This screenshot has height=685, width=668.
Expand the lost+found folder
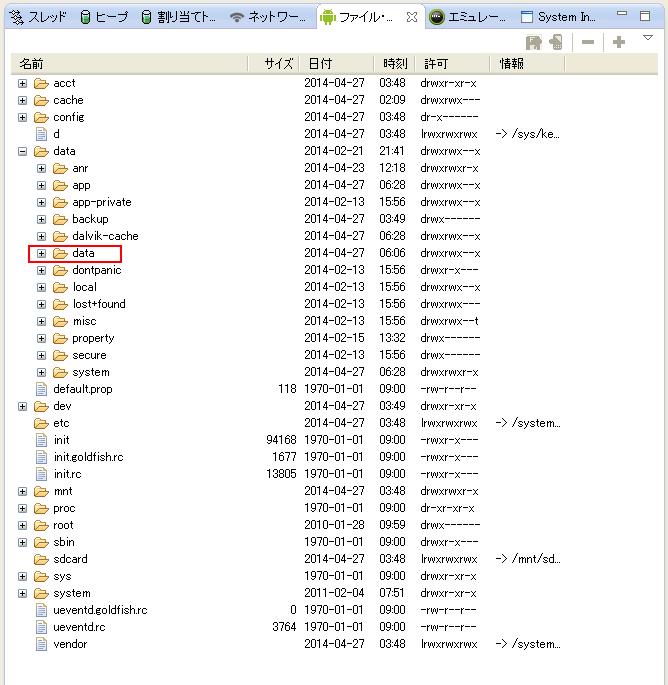pos(42,304)
